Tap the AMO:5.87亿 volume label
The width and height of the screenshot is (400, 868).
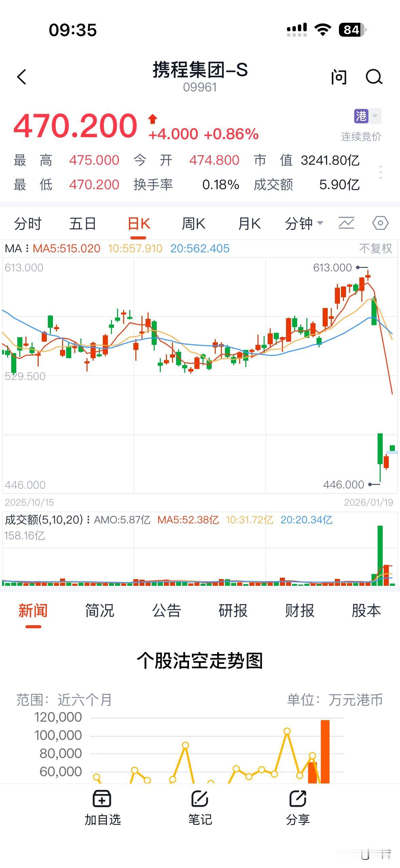click(122, 520)
